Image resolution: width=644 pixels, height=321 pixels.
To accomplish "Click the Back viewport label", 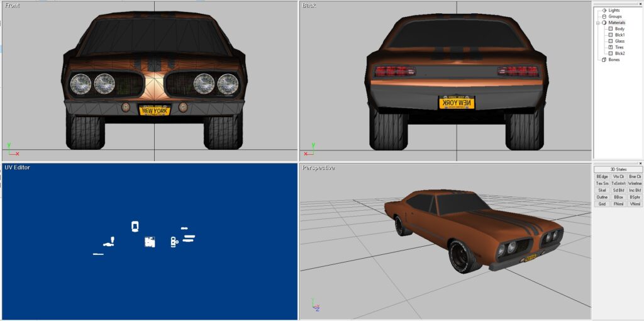I will tap(308, 5).
